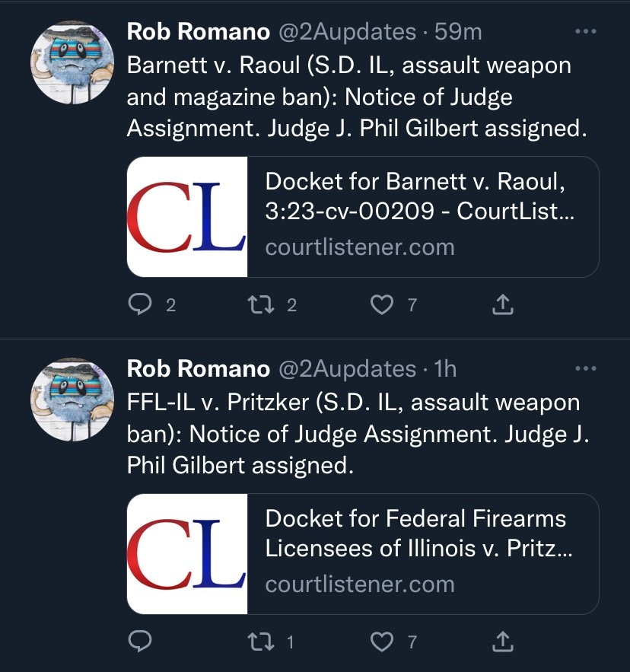
Task: Open more options for the 1h tweet
Action: 585,368
